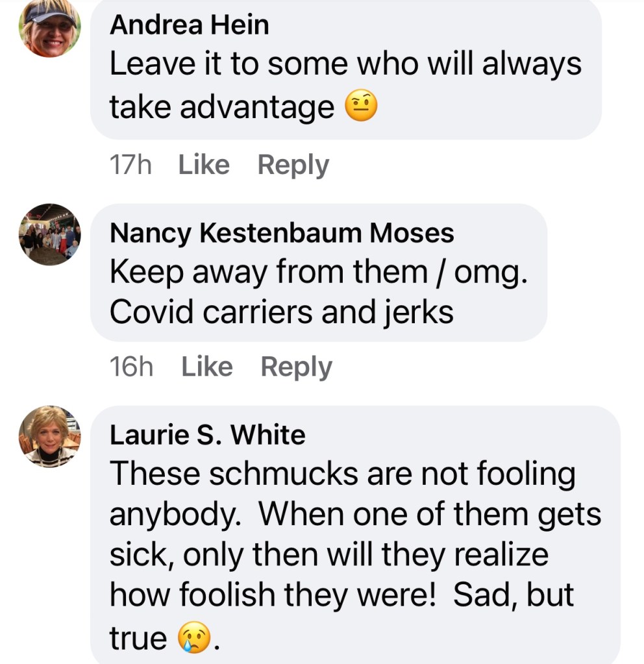Click the 16h timestamp on Nancy's comment
This screenshot has height=664, width=644.
[x=131, y=367]
